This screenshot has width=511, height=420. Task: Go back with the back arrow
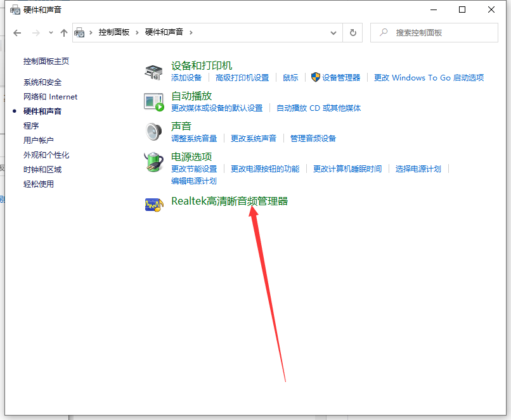coord(17,32)
